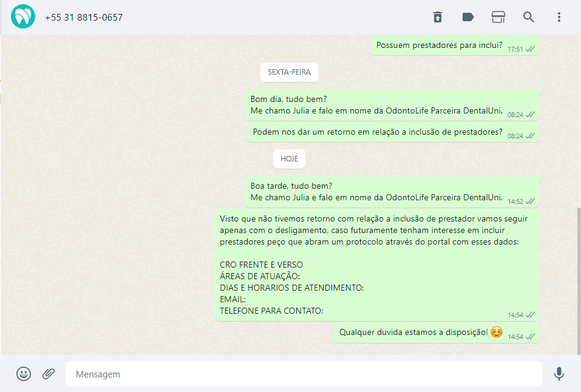Attach a file with the paperclip

click(x=49, y=374)
